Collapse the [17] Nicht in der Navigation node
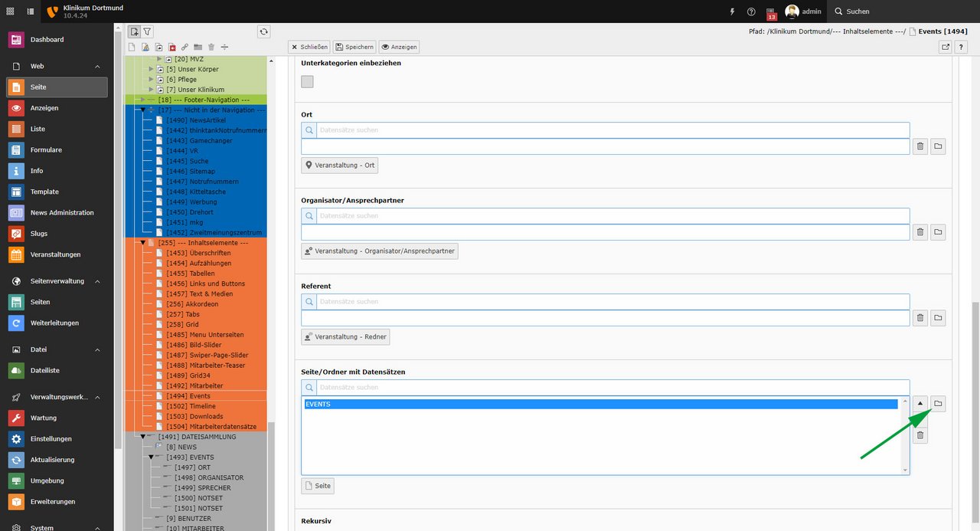This screenshot has width=980, height=531. [142, 110]
